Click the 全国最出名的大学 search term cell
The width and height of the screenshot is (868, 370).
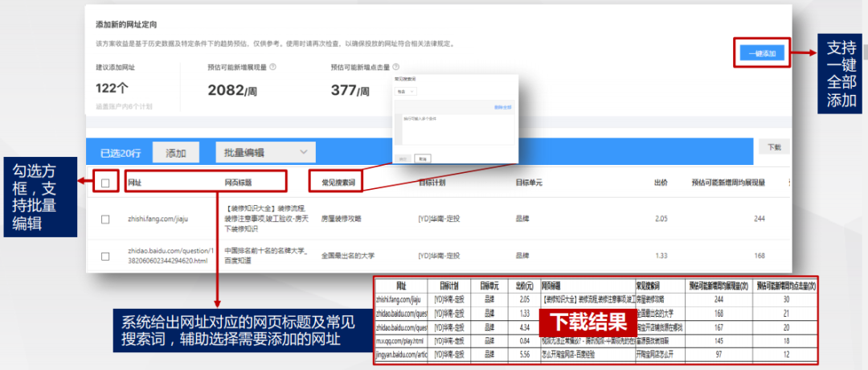(x=348, y=256)
